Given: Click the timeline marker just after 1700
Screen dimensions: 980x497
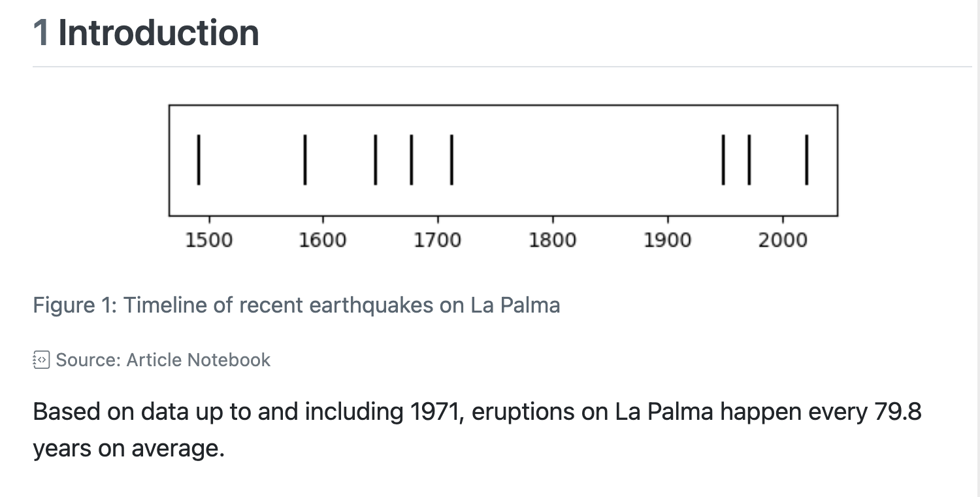Looking at the screenshot, I should click(x=451, y=160).
